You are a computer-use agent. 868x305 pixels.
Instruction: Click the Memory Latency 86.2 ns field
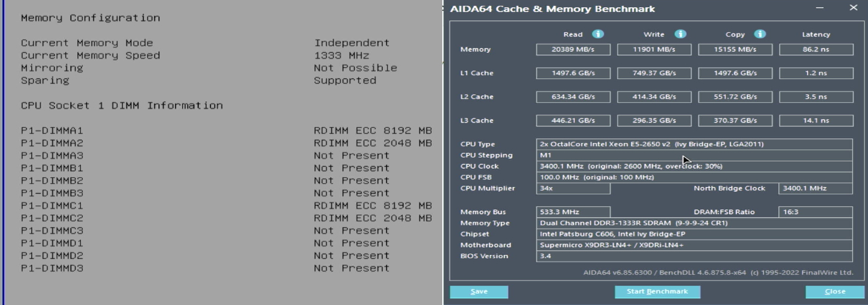point(816,49)
